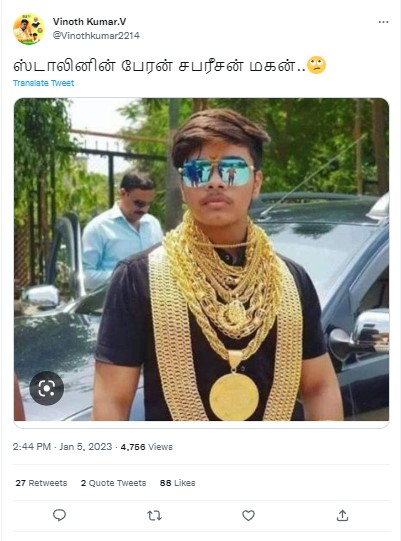Click the gold medallion pendant in photo

pos(234,396)
